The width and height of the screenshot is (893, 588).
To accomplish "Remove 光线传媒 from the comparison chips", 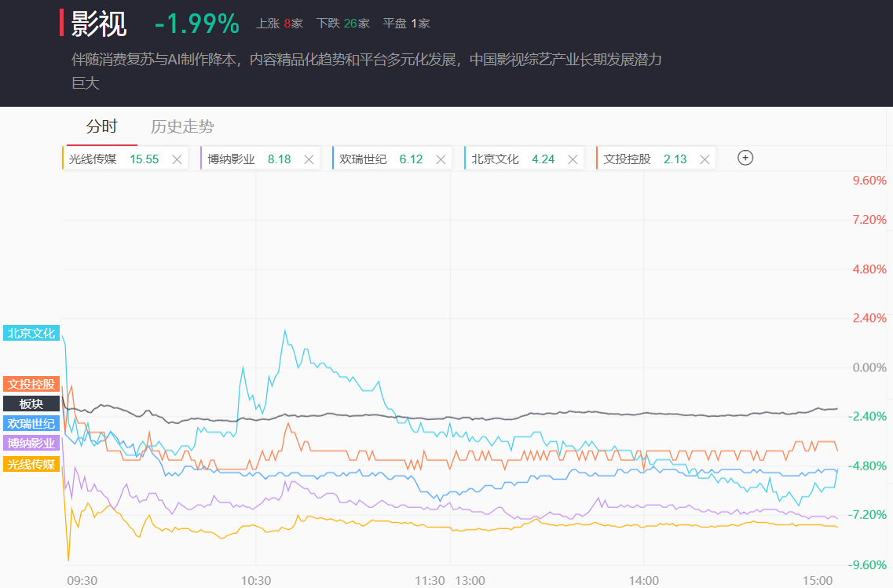I will [177, 159].
